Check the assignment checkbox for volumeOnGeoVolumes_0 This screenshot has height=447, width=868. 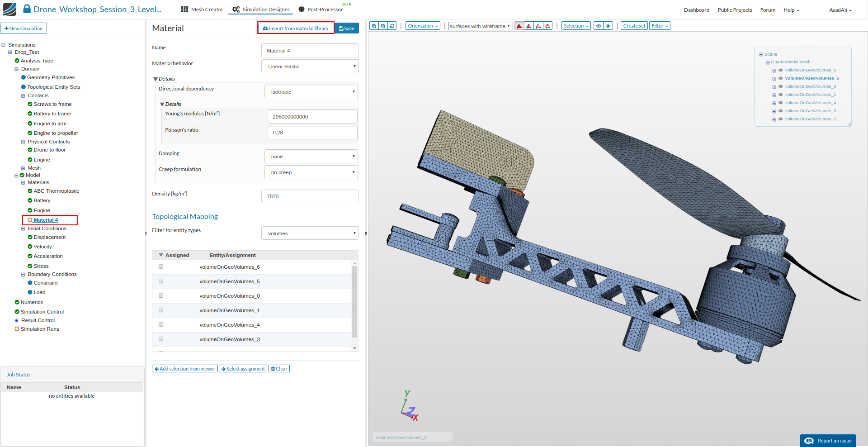pos(161,295)
